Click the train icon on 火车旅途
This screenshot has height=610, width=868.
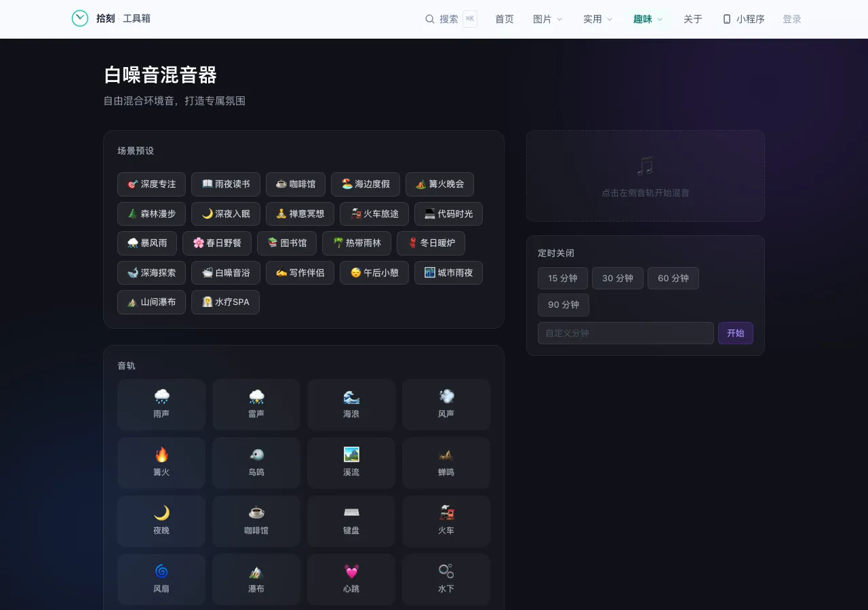pyautogui.click(x=356, y=213)
